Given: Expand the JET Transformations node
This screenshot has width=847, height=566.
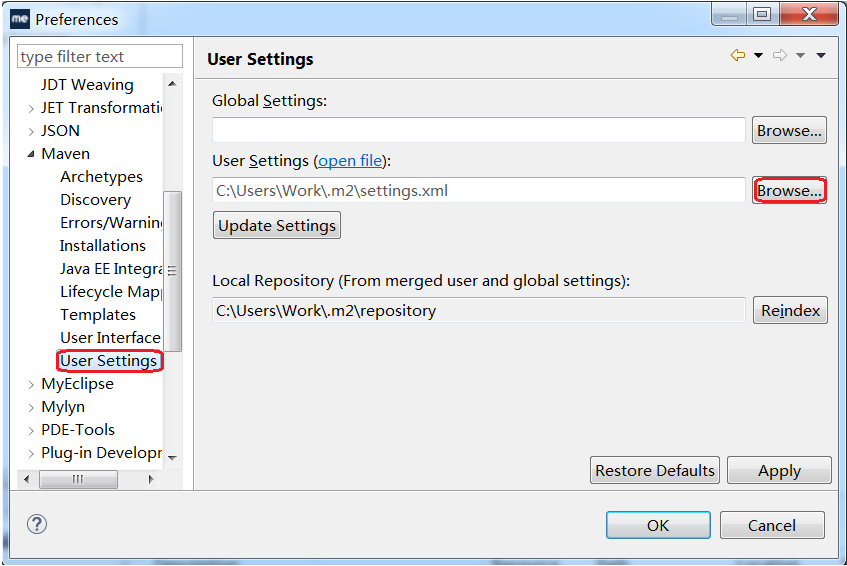Looking at the screenshot, I should [31, 109].
